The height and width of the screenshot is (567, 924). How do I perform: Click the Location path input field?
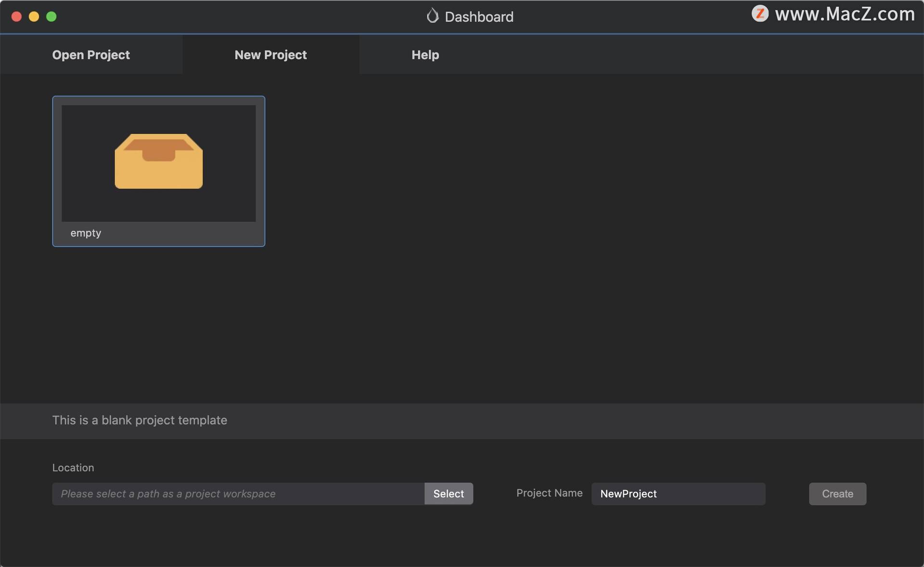pyautogui.click(x=238, y=493)
